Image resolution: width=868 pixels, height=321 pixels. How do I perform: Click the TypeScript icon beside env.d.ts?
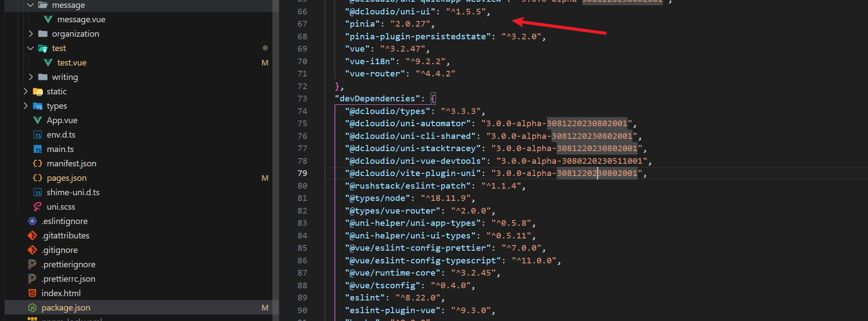coord(38,135)
